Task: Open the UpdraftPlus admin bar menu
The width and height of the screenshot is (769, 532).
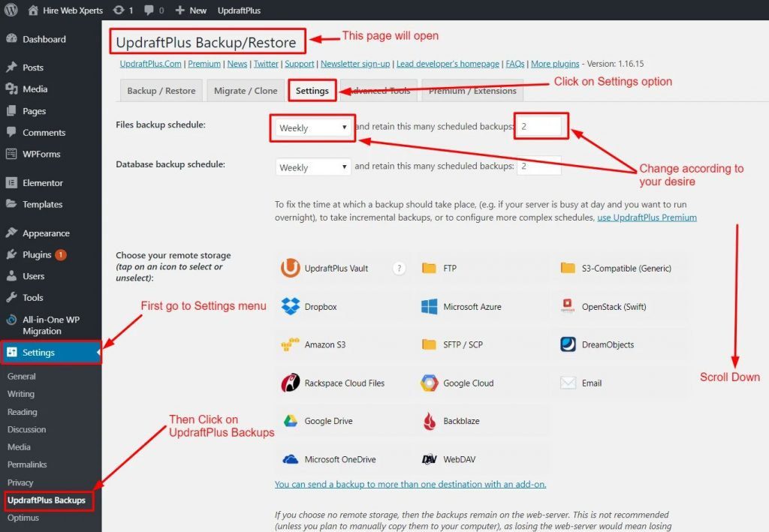Action: coord(240,11)
